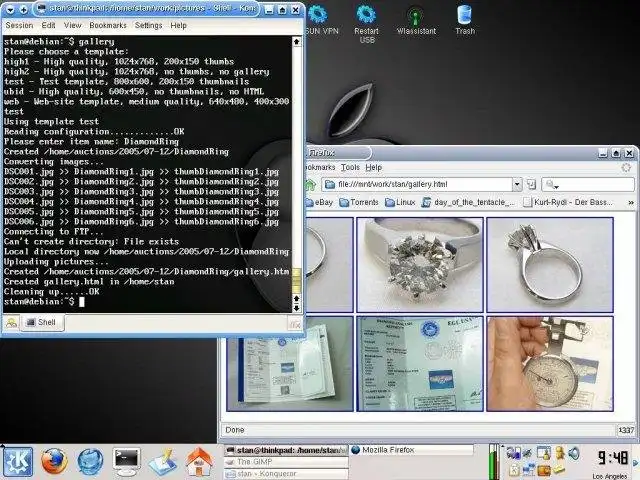Click the panel hide arrow beside the clock
The height and width of the screenshot is (480, 640).
coord(636,463)
